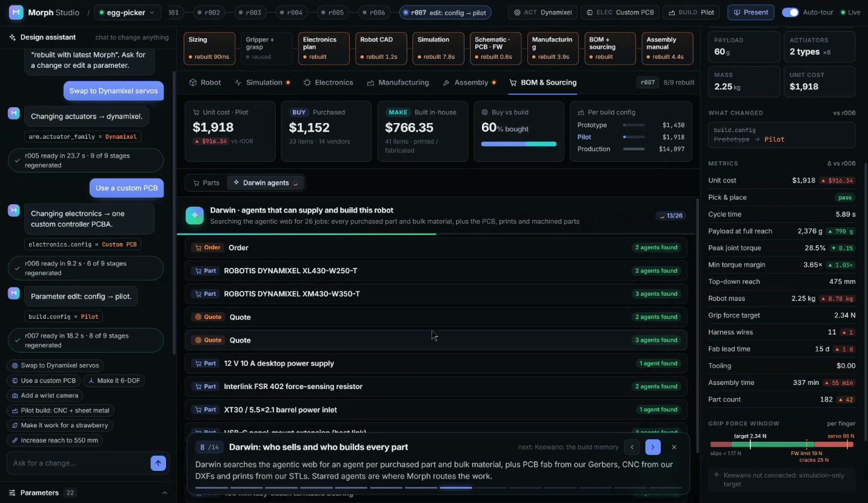Click the 12 V 10 A desktop power supply row

436,364
